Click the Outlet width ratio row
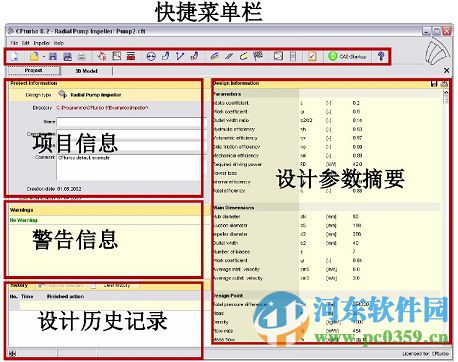Image resolution: width=458 pixels, height=362 pixels. 327,120
